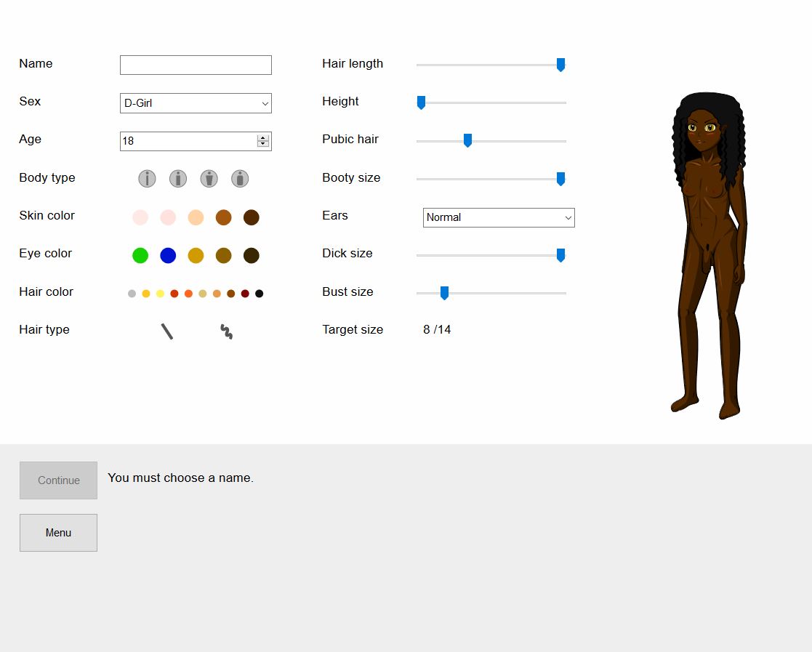Pick the darkest brown skin color
The width and height of the screenshot is (812, 652).
pyautogui.click(x=251, y=217)
